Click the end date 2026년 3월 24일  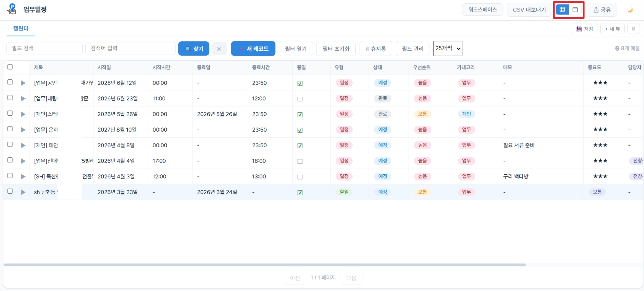[x=217, y=192]
